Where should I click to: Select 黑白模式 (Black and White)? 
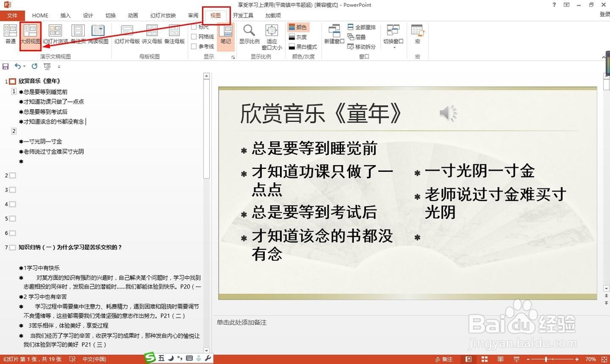(303, 47)
